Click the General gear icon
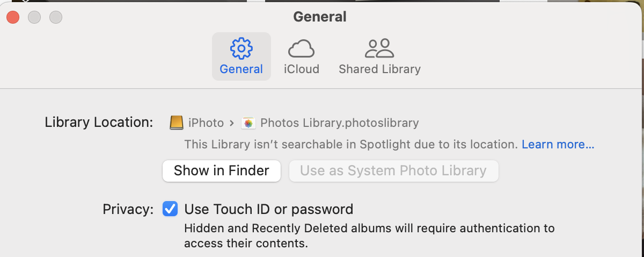 [x=241, y=48]
